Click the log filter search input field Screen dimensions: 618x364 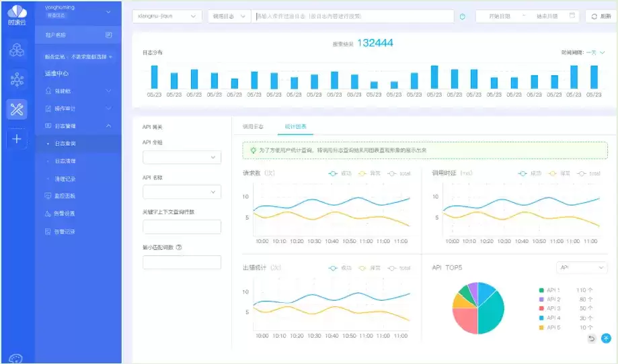click(x=352, y=17)
